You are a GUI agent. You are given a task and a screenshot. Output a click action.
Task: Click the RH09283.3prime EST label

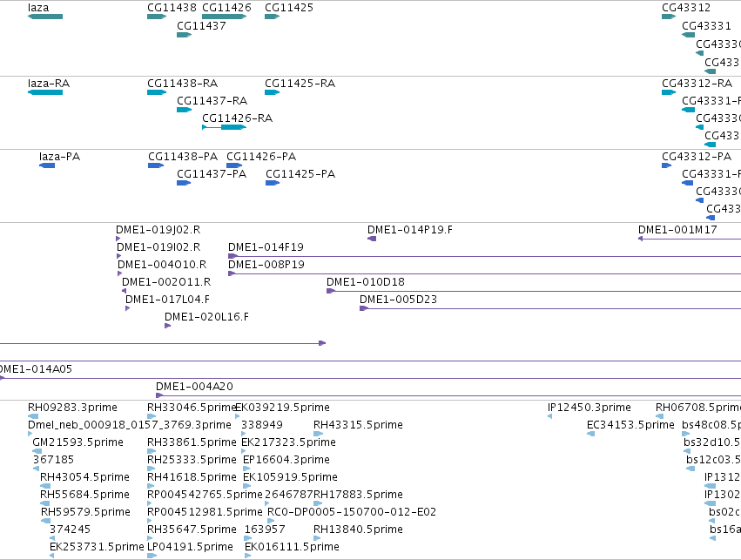[73, 408]
